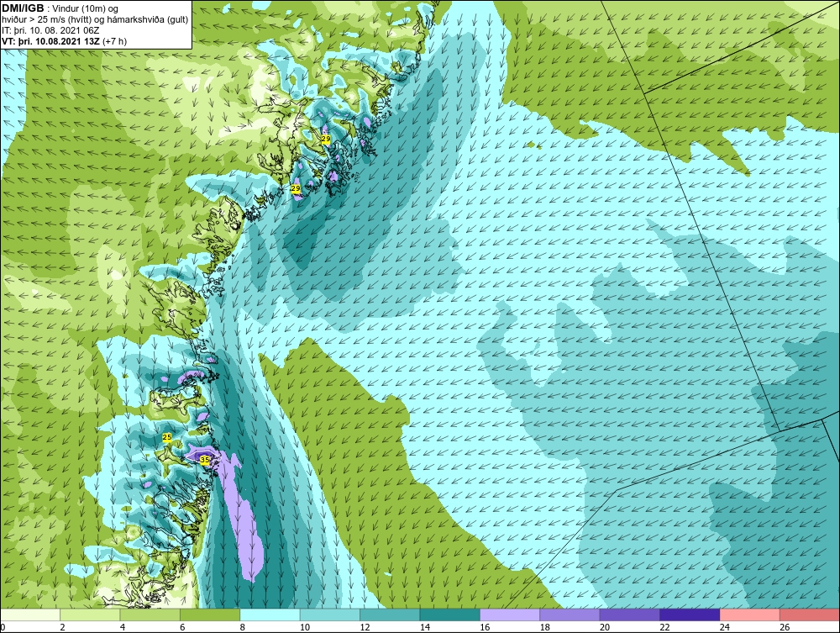Click the 22–24 m/s deep indigo legend swatch

pyautogui.click(x=690, y=615)
